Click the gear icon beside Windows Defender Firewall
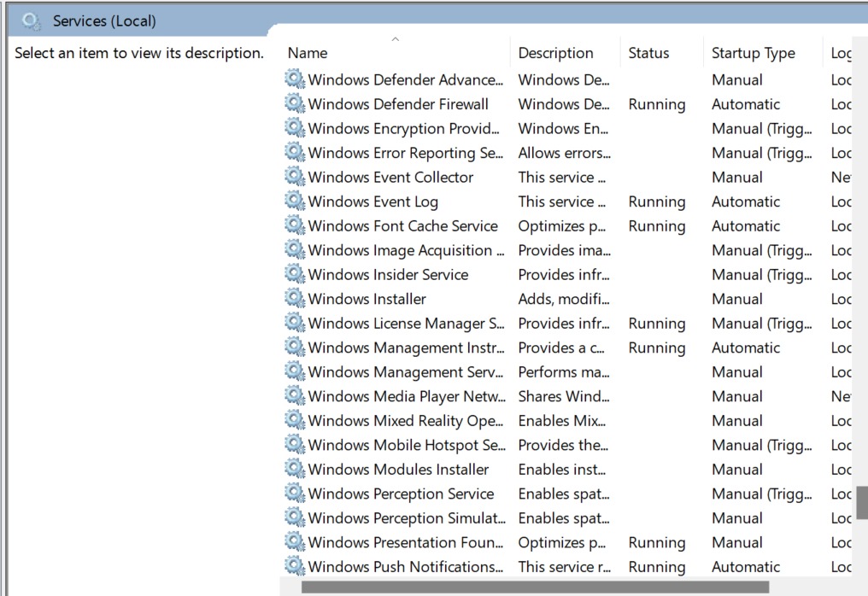Screen dimensions: 868x596 click(x=295, y=104)
